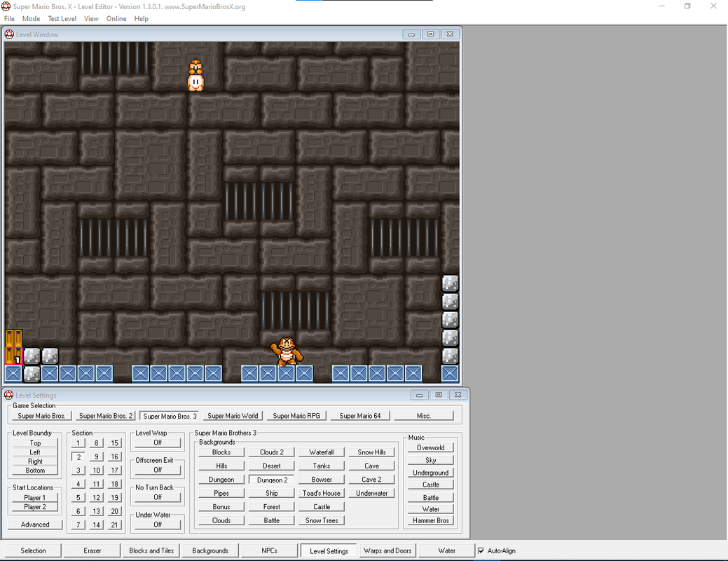This screenshot has width=728, height=561.
Task: Open Advanced level settings
Action: [x=35, y=525]
